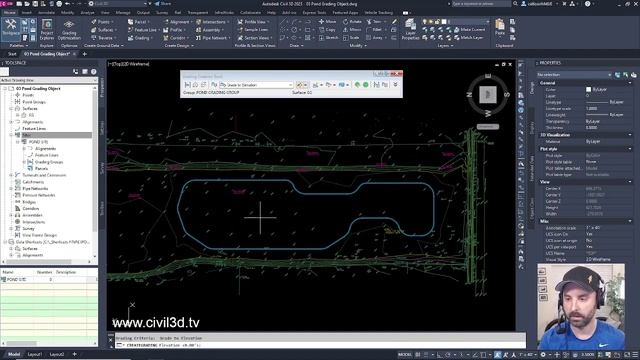Image resolution: width=640 pixels, height=360 pixels.
Task: Click the white layer color swatch in Layers panel
Action: tap(444, 21)
